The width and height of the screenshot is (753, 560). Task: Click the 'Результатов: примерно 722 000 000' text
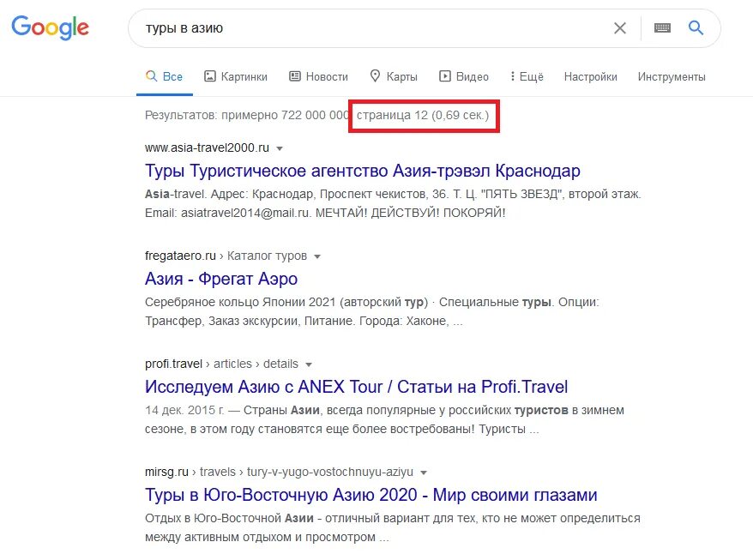pyautogui.click(x=247, y=115)
